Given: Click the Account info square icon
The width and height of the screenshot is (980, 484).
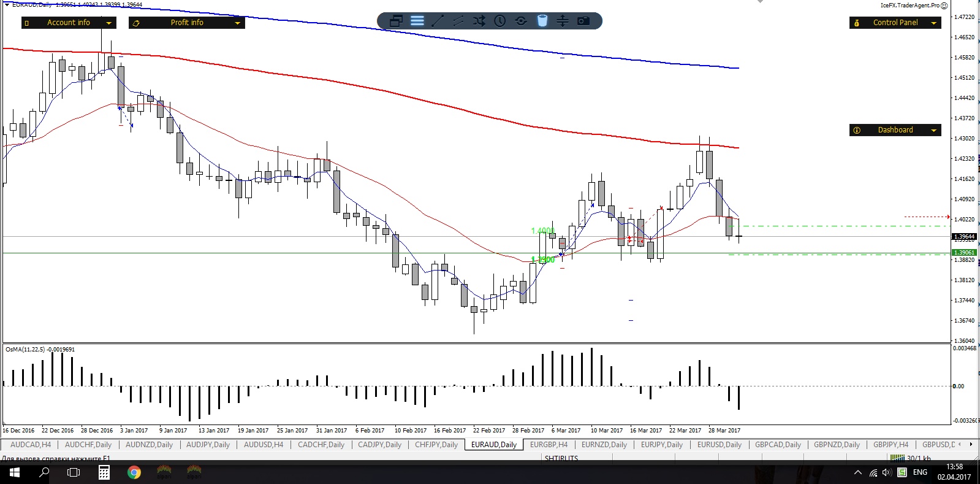Looking at the screenshot, I should (27, 23).
